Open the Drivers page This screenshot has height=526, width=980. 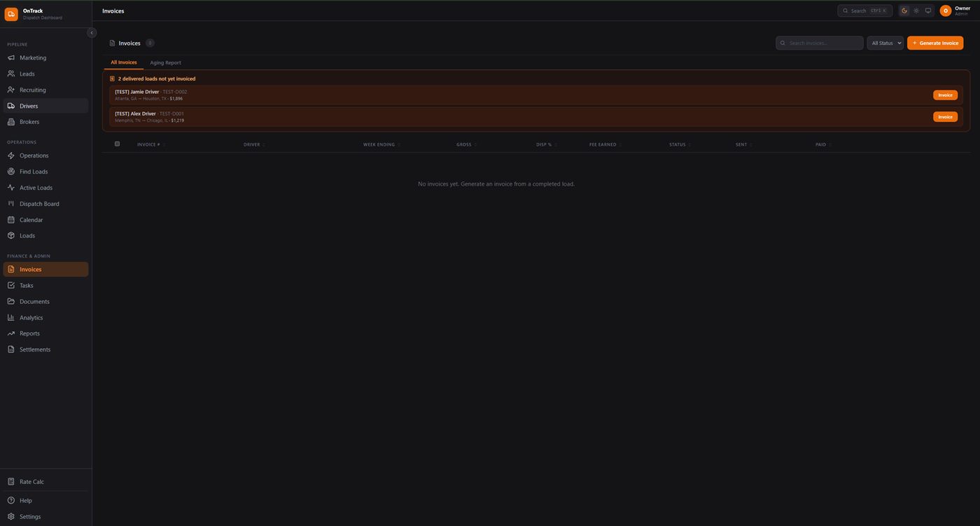pyautogui.click(x=45, y=106)
